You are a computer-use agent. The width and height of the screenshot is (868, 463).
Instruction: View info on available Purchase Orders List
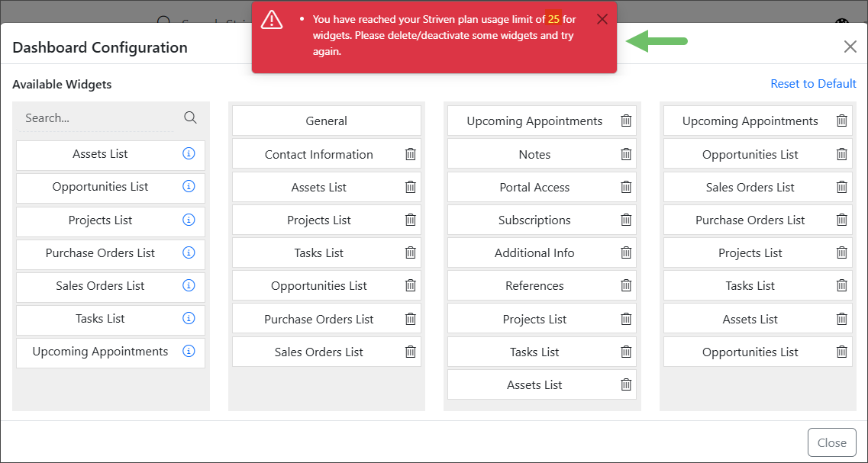(x=189, y=252)
